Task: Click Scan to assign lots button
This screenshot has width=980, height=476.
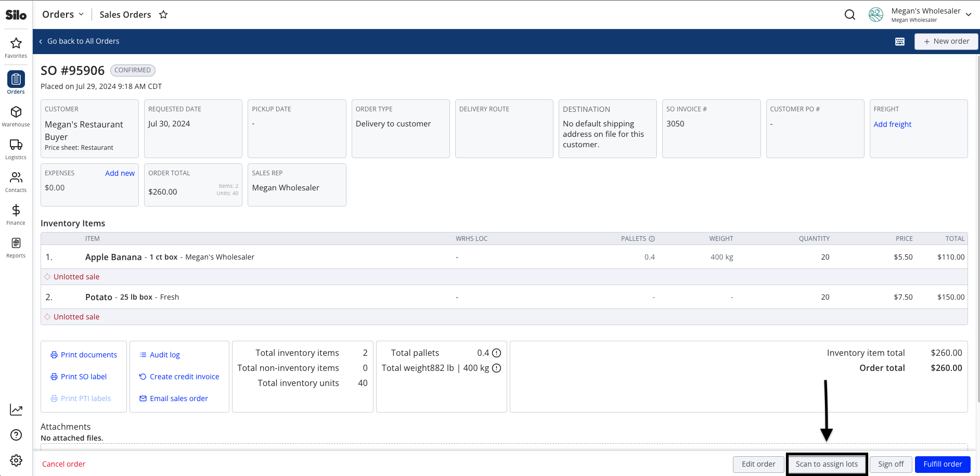Action: point(827,464)
